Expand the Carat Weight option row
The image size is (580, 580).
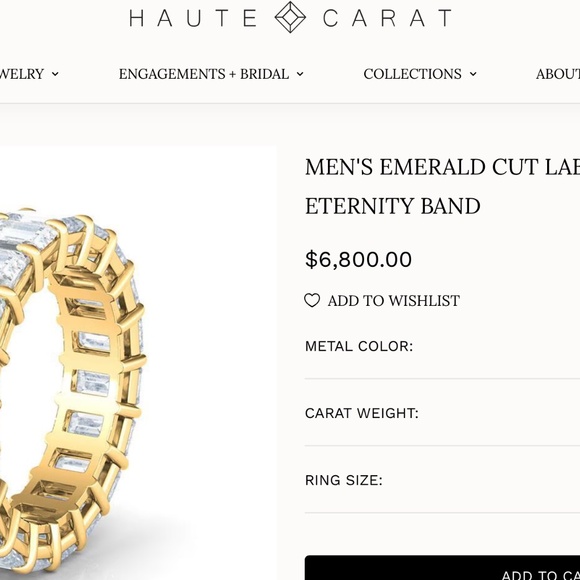click(x=442, y=413)
